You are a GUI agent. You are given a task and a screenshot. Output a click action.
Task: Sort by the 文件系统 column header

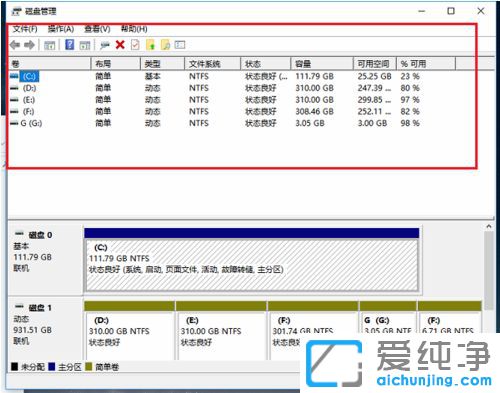pyautogui.click(x=212, y=64)
